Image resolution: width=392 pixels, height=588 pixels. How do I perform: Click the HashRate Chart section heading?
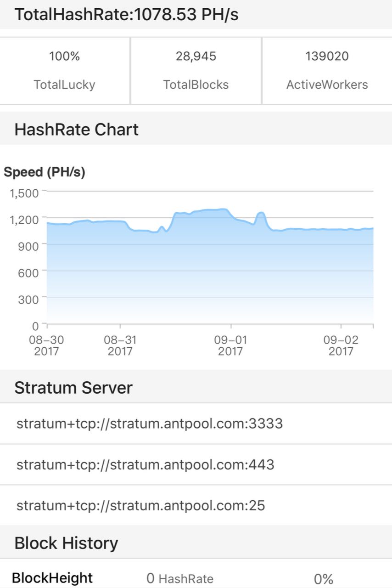pyautogui.click(x=76, y=130)
